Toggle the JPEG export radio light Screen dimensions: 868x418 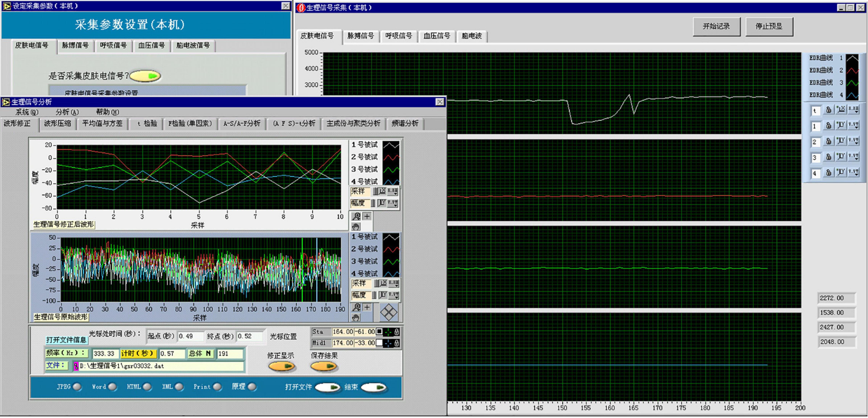77,387
